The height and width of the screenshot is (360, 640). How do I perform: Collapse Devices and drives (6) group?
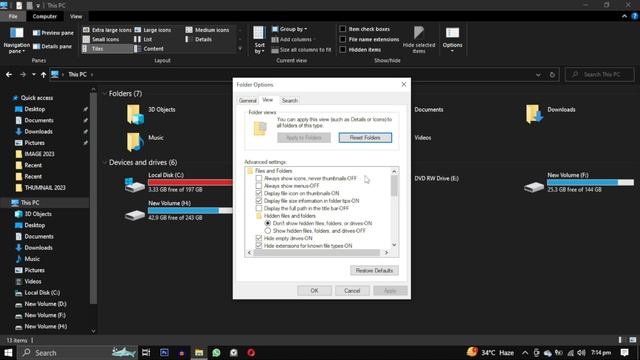pos(104,162)
